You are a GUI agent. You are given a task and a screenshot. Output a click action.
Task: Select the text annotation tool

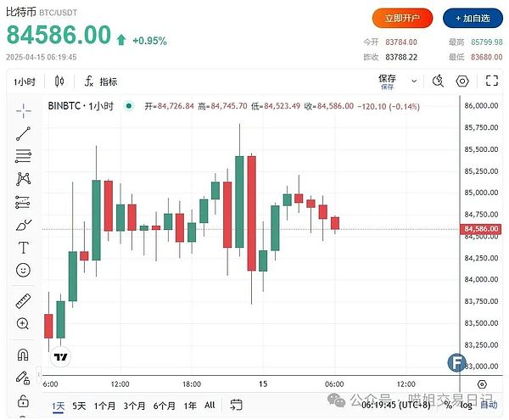click(23, 248)
